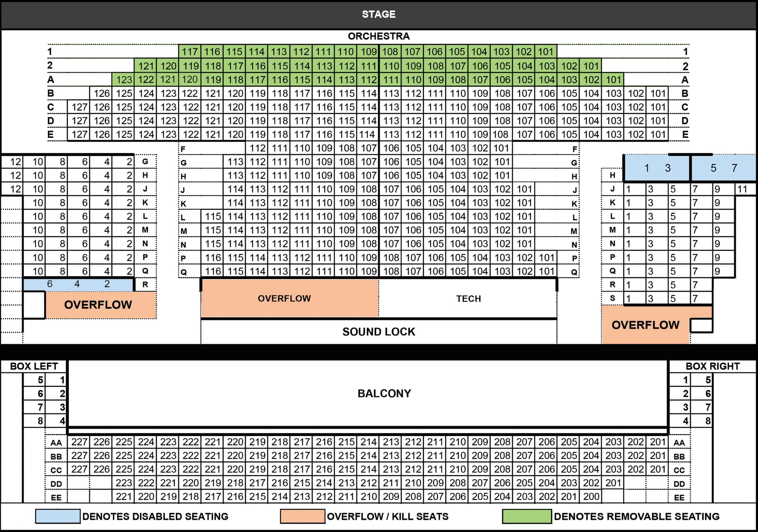Click the left OVERFLOW area
This screenshot has width=758, height=532.
101,305
